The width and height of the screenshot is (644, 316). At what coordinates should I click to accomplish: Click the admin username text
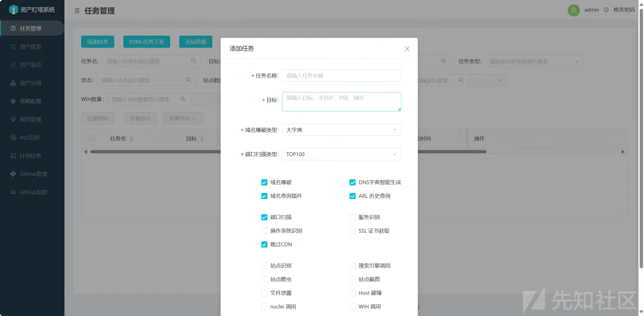(x=592, y=10)
